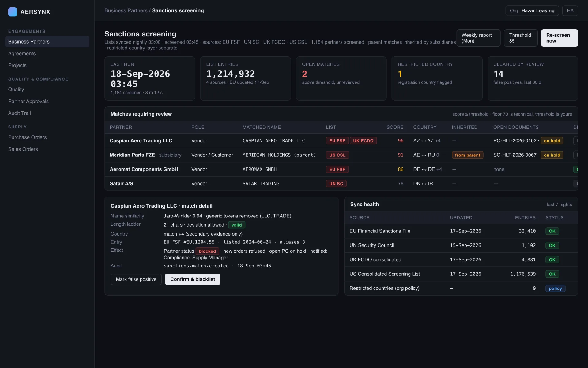Click the 'last 7 nights' label
588x368 pixels.
point(559,205)
